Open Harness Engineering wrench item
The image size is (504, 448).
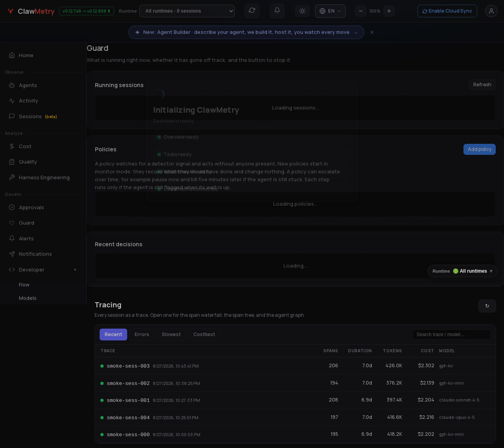43,177
